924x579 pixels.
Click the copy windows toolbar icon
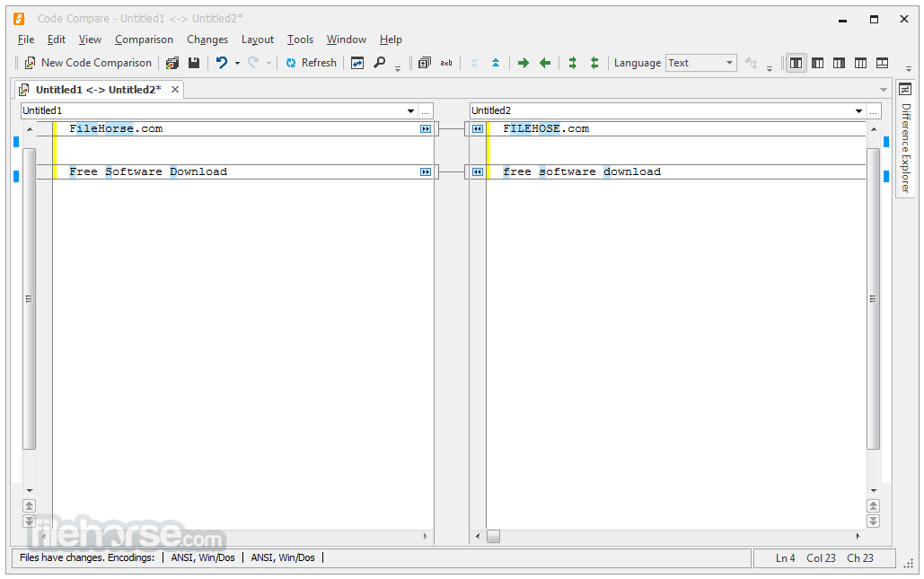tap(424, 63)
